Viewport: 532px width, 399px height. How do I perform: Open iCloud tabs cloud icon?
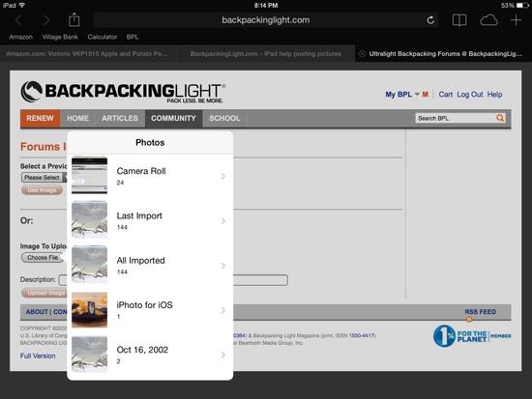click(x=488, y=20)
